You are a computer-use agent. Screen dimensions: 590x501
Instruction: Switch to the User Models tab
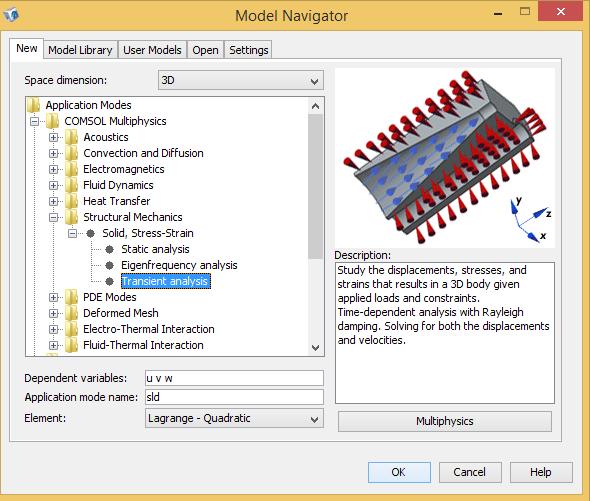pyautogui.click(x=152, y=50)
